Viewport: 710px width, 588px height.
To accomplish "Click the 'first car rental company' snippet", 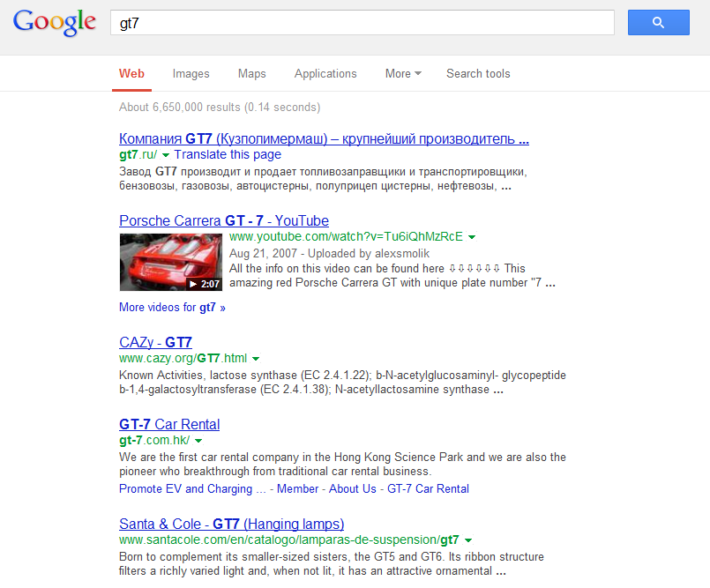I will point(342,465).
